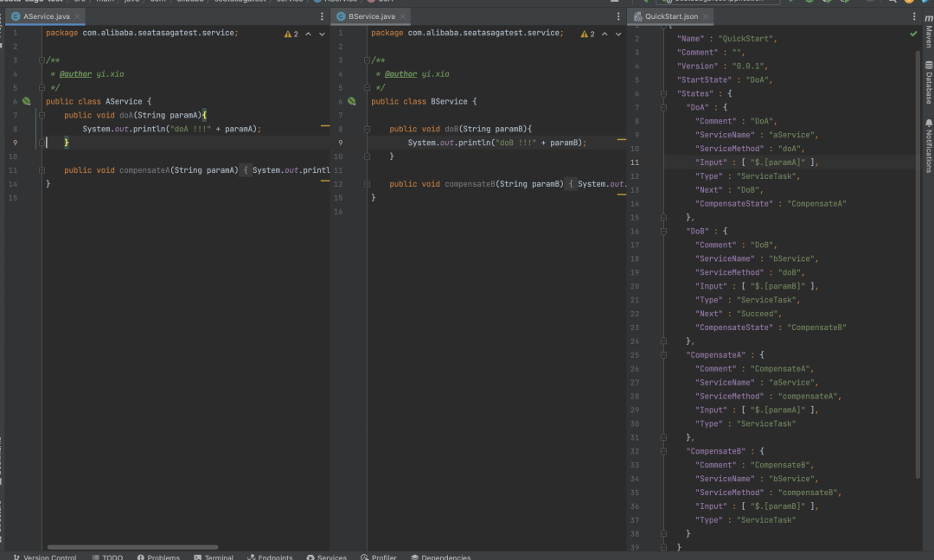
Task: Open the Terminal tool window
Action: (214, 557)
